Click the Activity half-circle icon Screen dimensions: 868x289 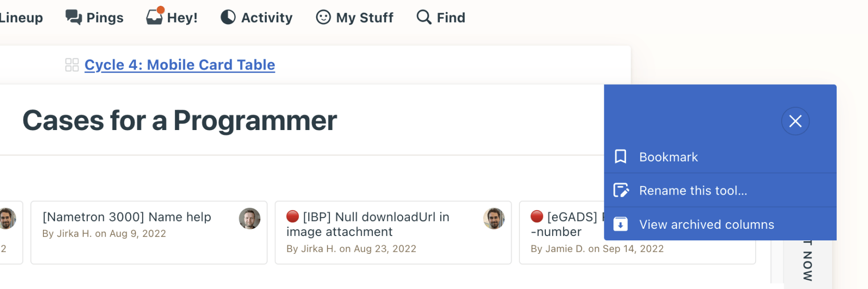point(228,17)
